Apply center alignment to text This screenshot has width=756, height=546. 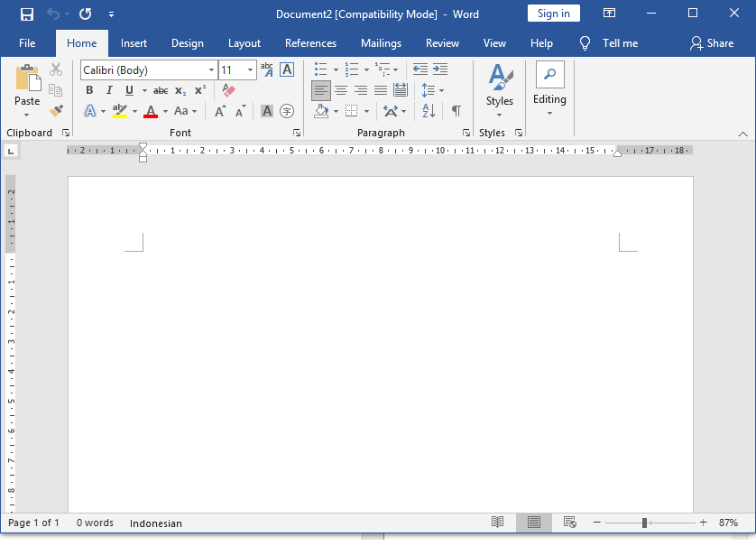pyautogui.click(x=341, y=90)
